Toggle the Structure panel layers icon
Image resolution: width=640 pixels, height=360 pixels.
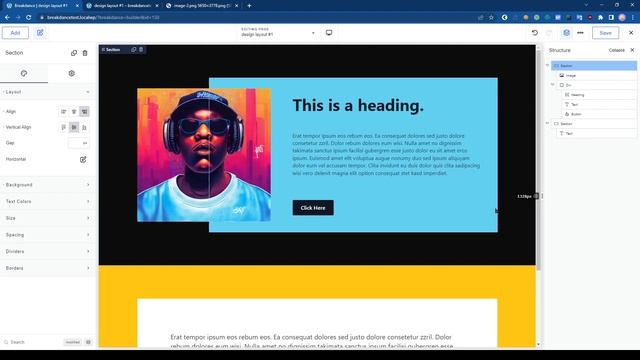pos(567,33)
